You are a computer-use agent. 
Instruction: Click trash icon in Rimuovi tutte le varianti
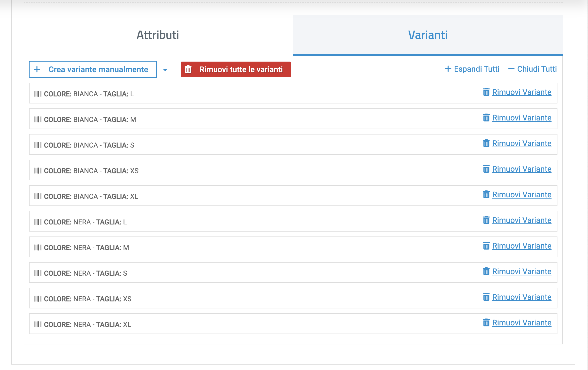pyautogui.click(x=188, y=69)
